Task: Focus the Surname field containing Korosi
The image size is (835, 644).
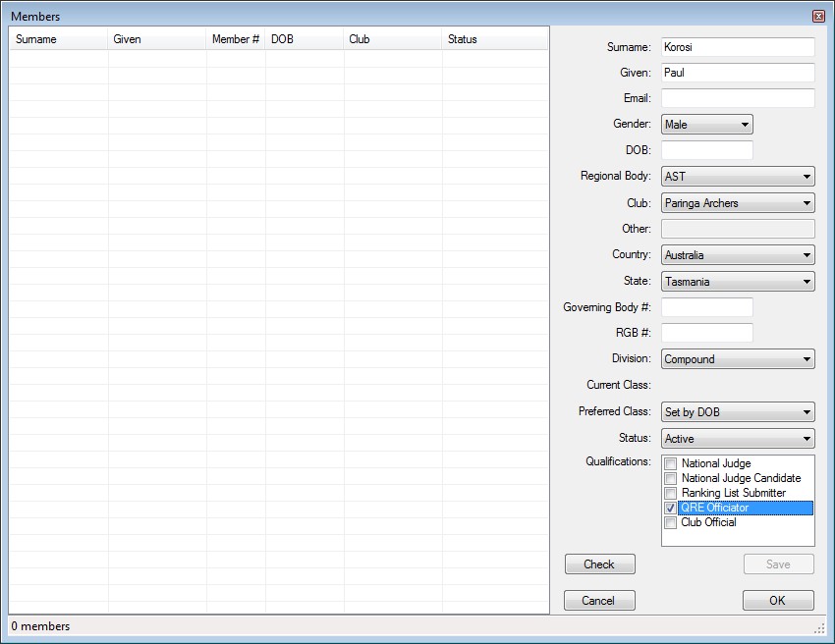Action: click(738, 47)
